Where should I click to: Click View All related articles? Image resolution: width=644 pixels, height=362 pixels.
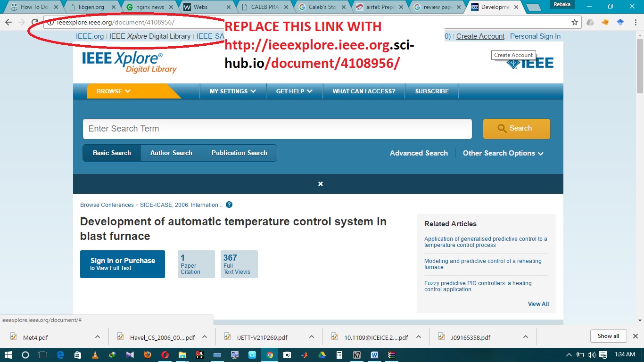538,304
